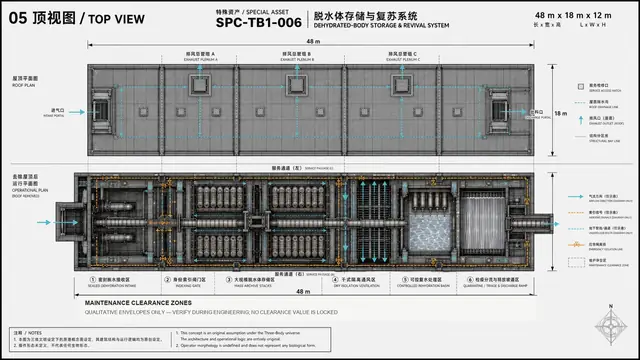Click the "INTAKE PORTAL" label
Viewport: 640px width, 360px height.
(53, 116)
